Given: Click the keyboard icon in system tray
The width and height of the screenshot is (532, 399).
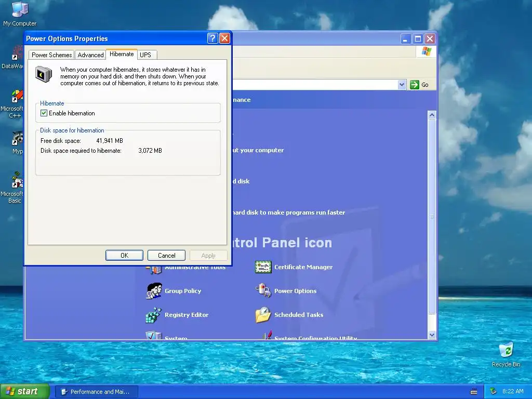Looking at the screenshot, I should tap(474, 392).
